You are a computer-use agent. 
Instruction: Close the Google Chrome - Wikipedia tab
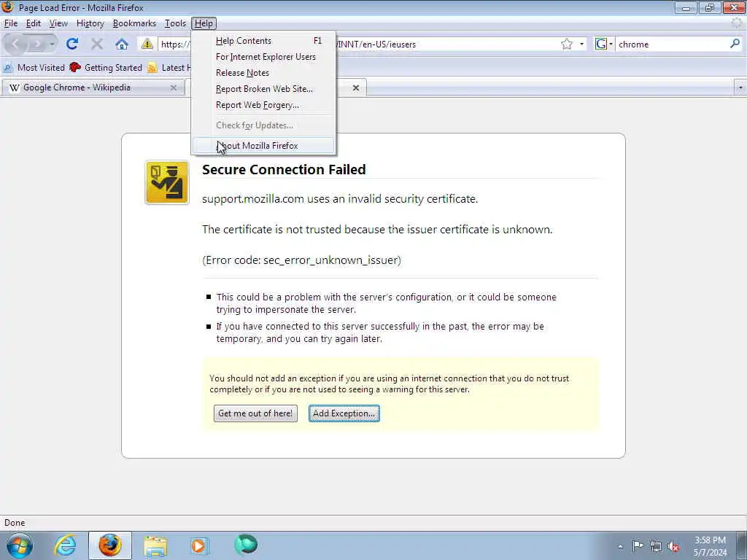pos(174,87)
